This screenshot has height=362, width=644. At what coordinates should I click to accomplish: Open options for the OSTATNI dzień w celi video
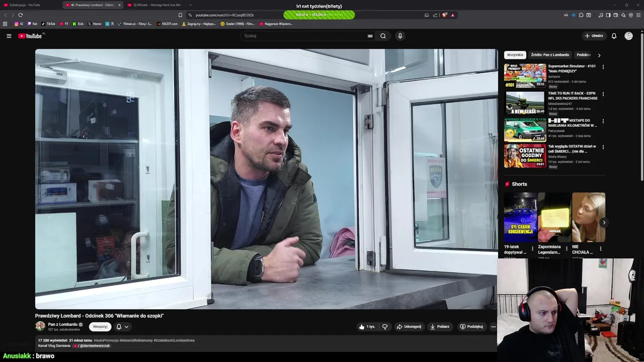point(603,147)
